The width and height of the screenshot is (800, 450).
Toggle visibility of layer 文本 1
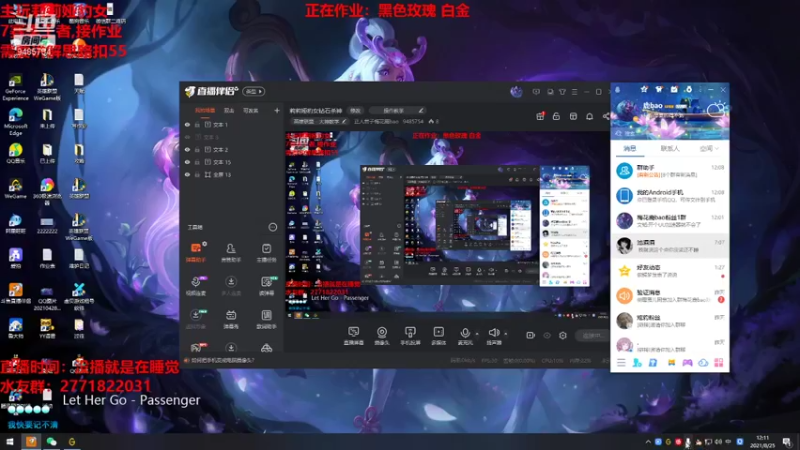(187, 124)
